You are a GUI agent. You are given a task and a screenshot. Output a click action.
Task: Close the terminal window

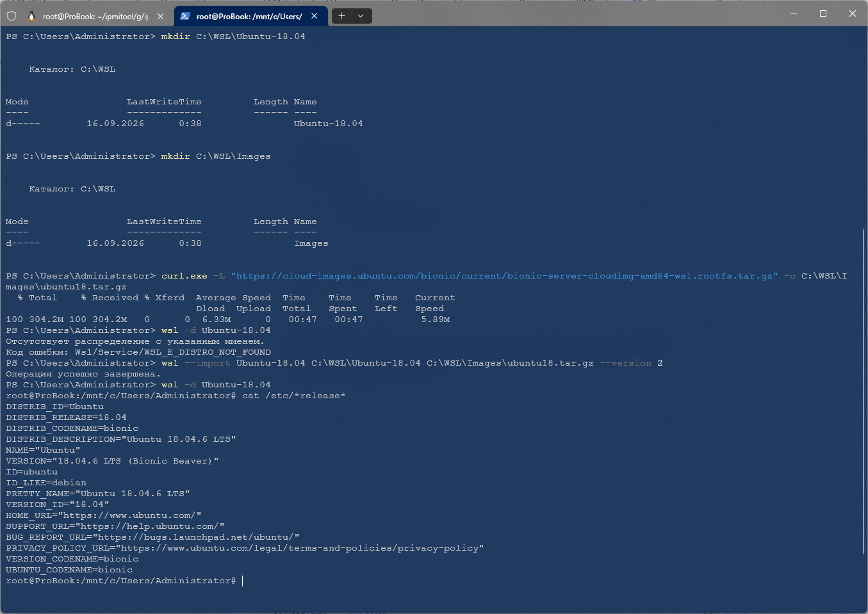[x=853, y=13]
